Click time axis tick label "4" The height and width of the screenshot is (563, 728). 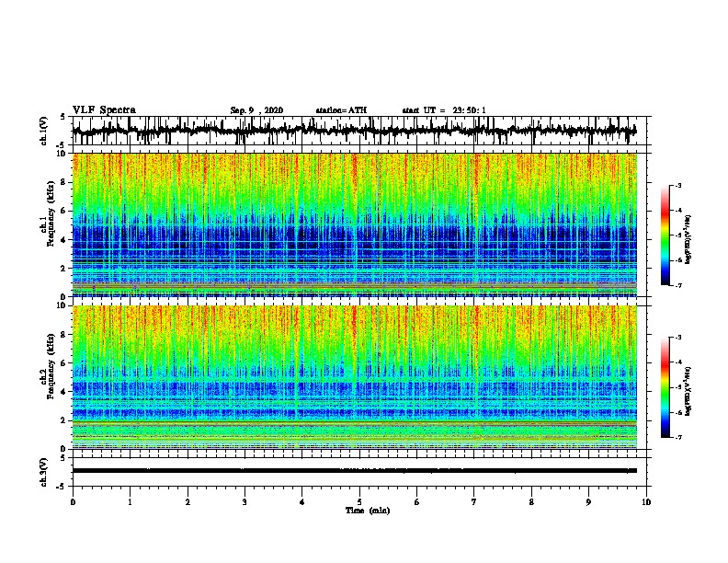302,502
